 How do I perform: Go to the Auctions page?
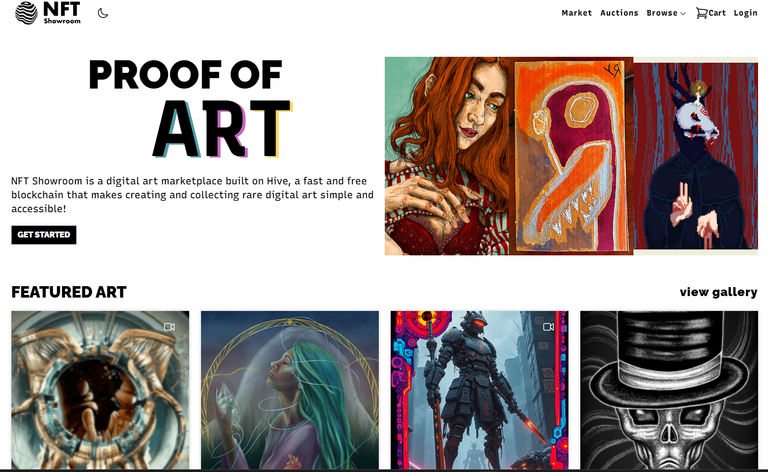pyautogui.click(x=619, y=13)
